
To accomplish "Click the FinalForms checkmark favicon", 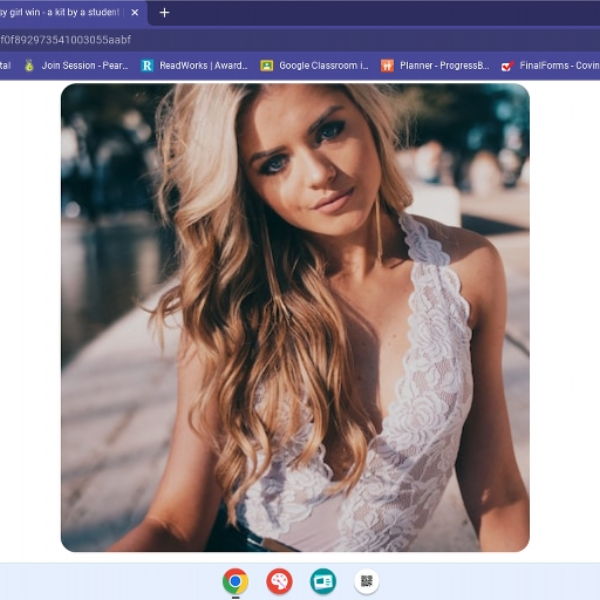I will point(507,66).
